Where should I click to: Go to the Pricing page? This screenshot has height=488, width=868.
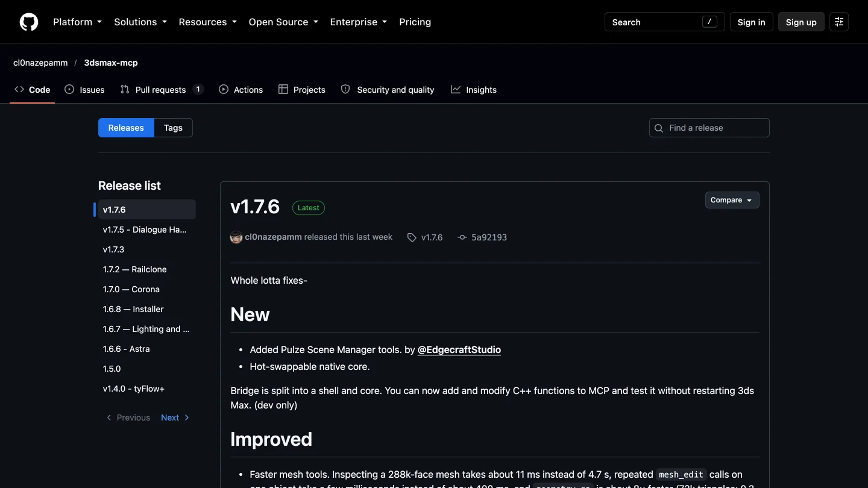415,22
